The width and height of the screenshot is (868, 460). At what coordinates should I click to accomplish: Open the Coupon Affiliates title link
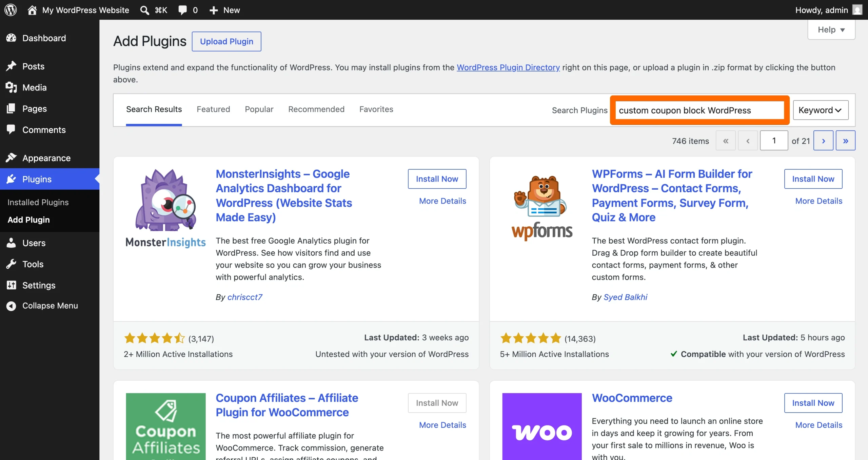tap(287, 405)
